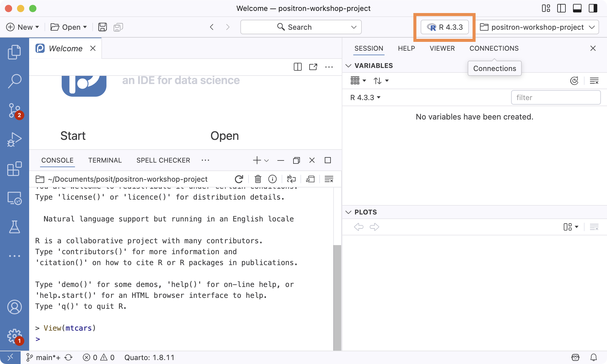Clear all plots in Plots pane
This screenshot has width=607, height=364.
pos(594,227)
